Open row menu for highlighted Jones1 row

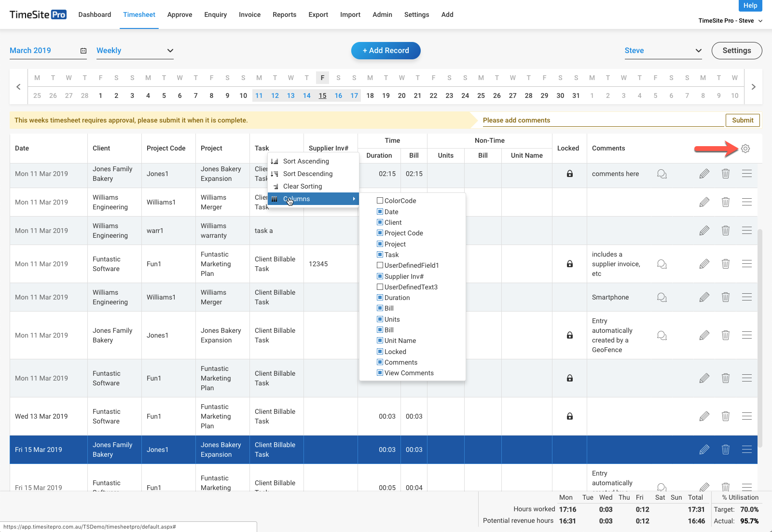[747, 450]
